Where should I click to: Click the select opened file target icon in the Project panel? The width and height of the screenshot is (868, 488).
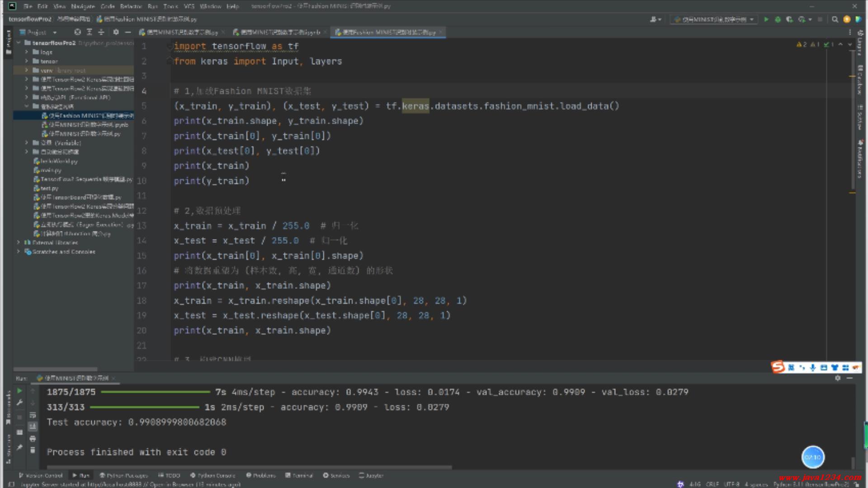point(77,32)
